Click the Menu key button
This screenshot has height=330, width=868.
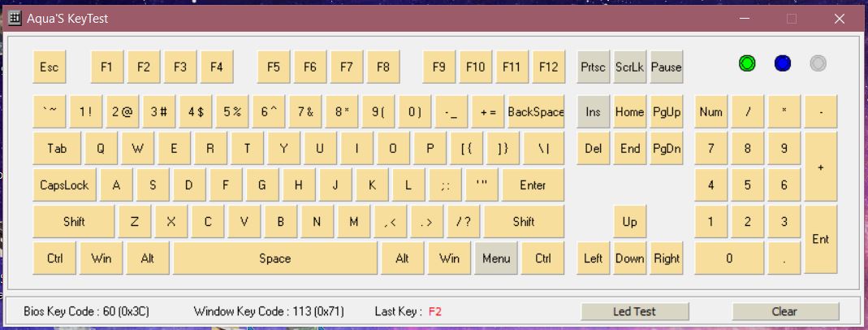tap(496, 258)
